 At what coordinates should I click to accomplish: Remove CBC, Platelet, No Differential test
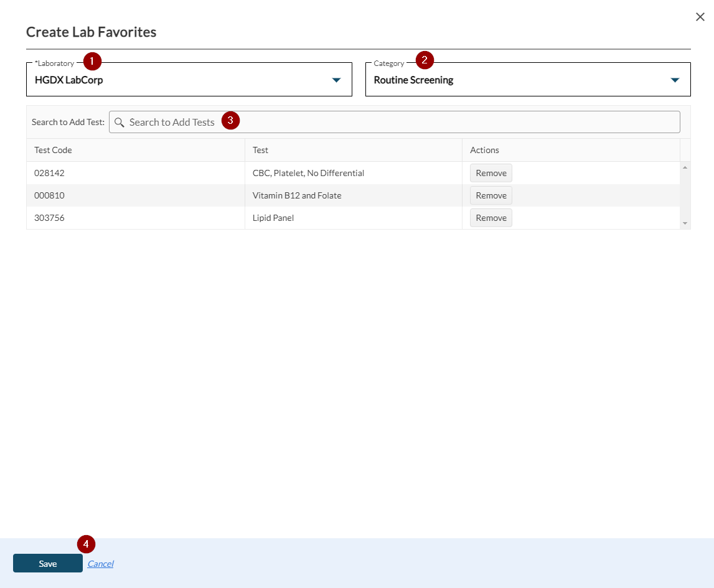pyautogui.click(x=491, y=173)
